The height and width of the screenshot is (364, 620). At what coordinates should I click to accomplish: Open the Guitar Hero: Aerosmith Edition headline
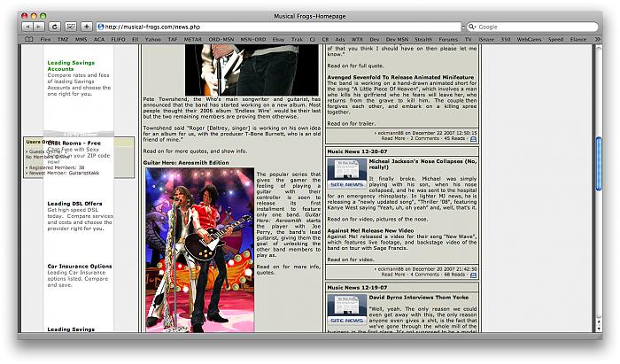(x=186, y=162)
